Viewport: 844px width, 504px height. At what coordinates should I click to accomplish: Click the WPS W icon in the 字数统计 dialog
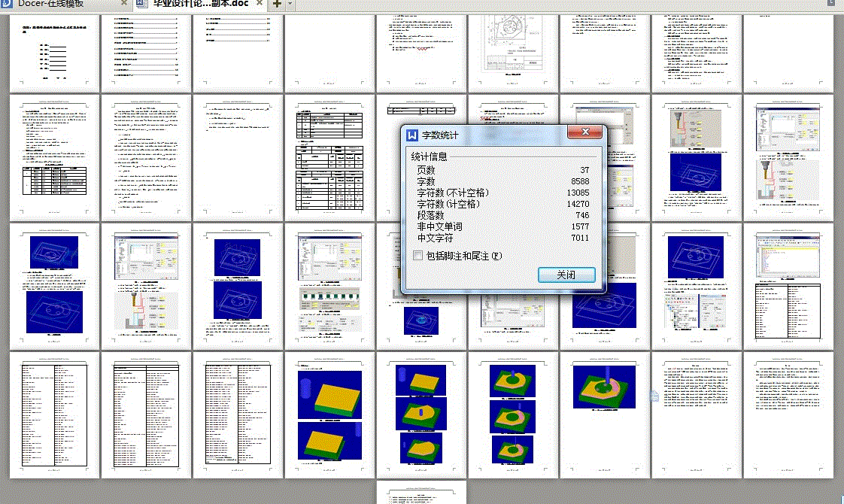pyautogui.click(x=412, y=135)
